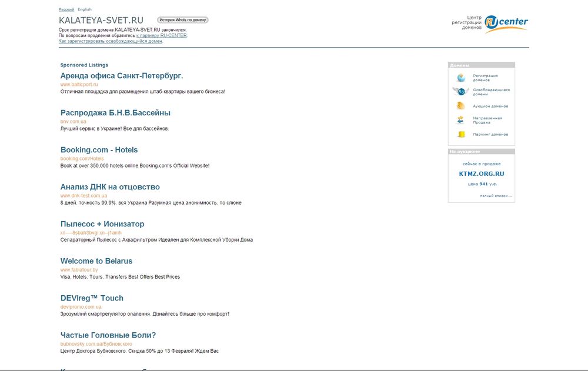Image resolution: width=588 pixels, height=371 pixels.
Task: Click Сепараторный Пылесос с Аквафильтром description
Action: 156,240
